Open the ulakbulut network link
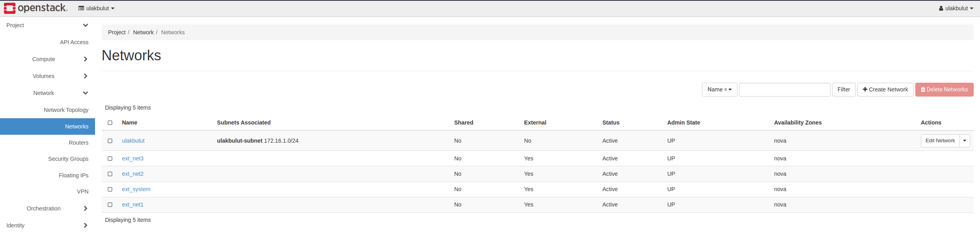 pos(133,141)
